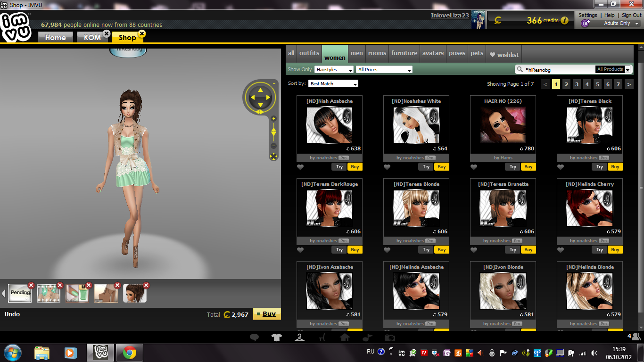644x362 pixels.
Task: Switch to the avatars category tab
Action: point(433,53)
